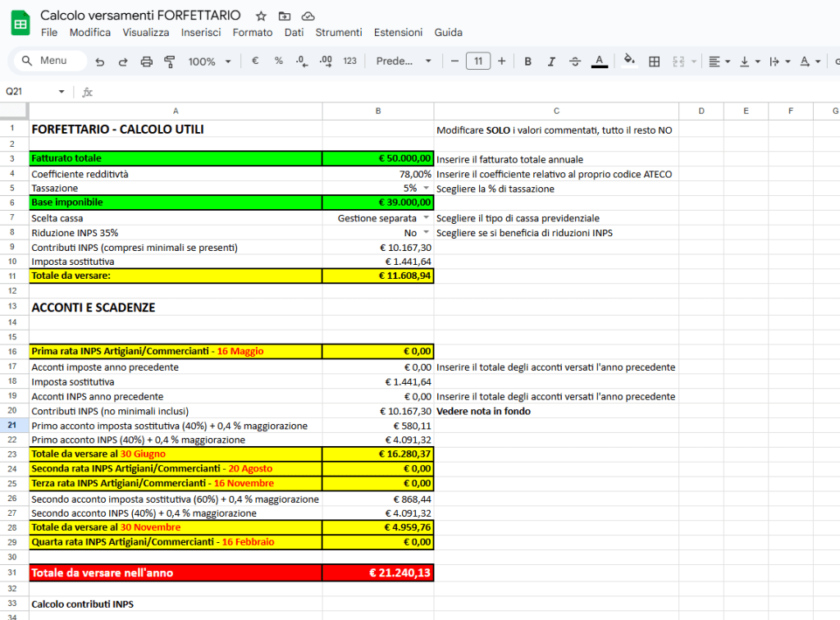Toggle Italic formatting

coord(551,62)
